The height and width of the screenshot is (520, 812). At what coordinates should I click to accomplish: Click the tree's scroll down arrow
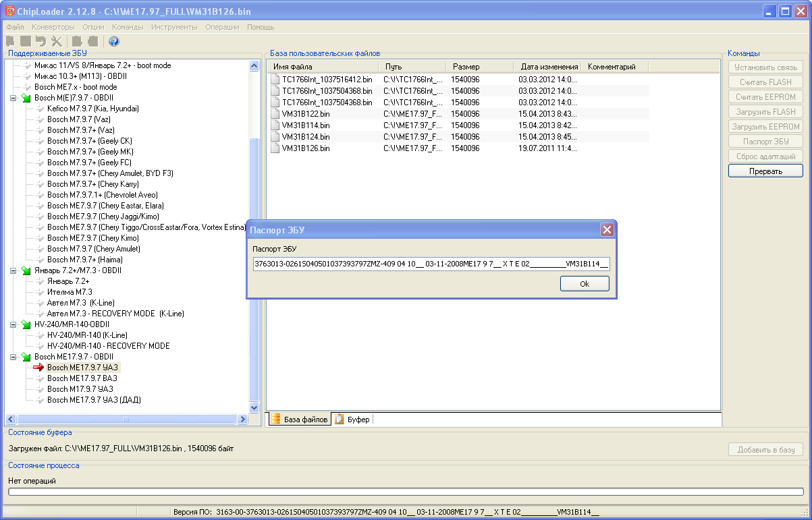254,407
